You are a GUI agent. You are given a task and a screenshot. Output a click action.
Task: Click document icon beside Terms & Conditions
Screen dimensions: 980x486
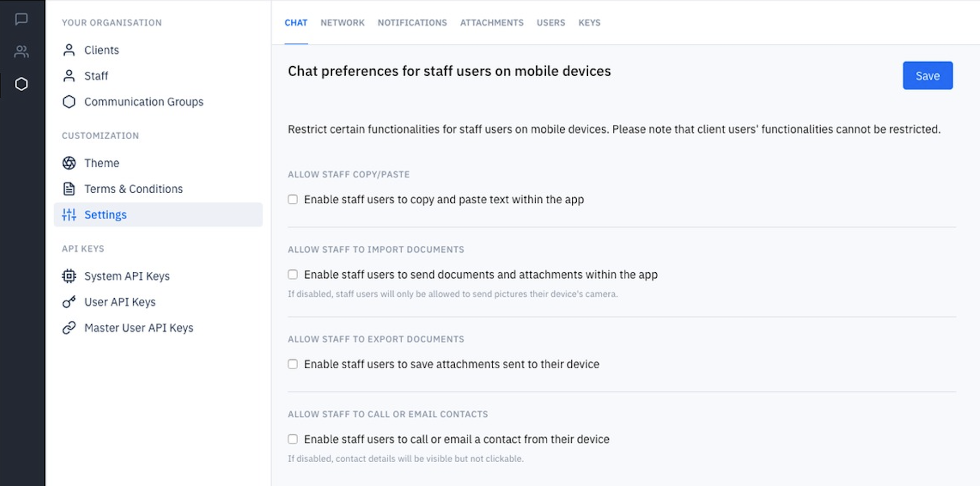69,189
